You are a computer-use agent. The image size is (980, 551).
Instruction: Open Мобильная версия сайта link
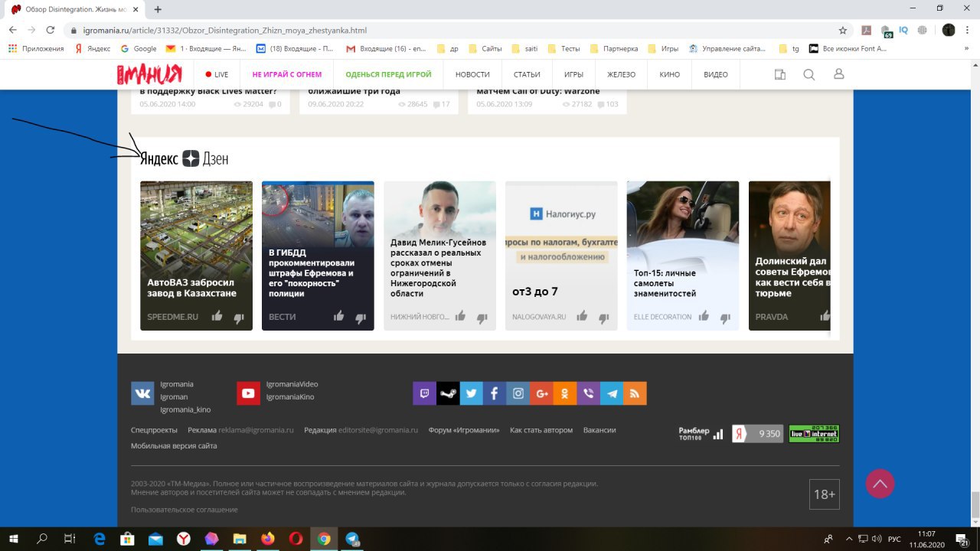(x=174, y=445)
